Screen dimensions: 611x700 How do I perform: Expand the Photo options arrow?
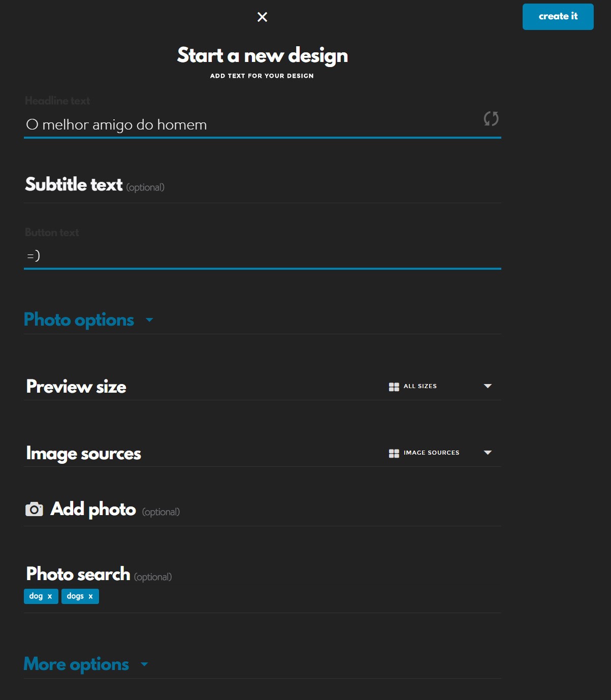coord(149,320)
